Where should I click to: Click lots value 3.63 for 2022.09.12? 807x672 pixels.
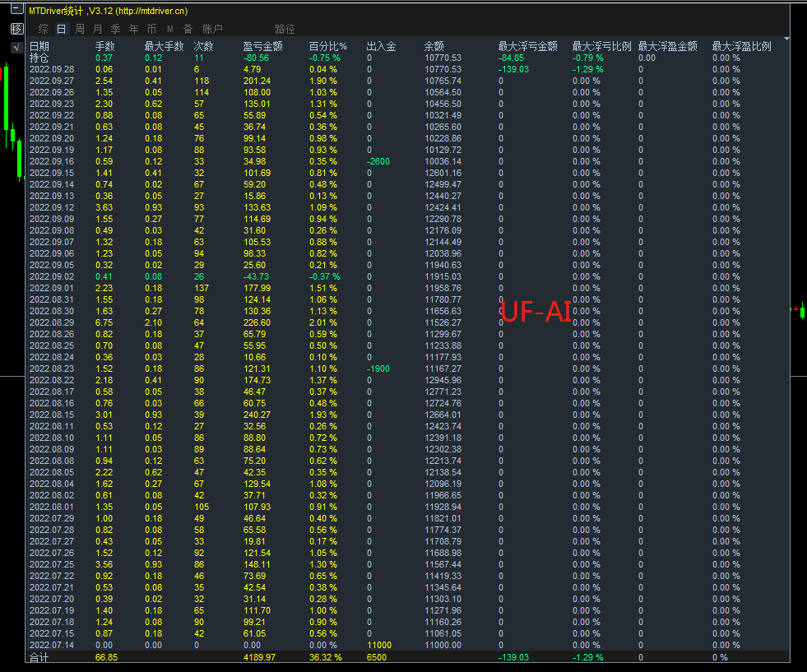coord(104,207)
